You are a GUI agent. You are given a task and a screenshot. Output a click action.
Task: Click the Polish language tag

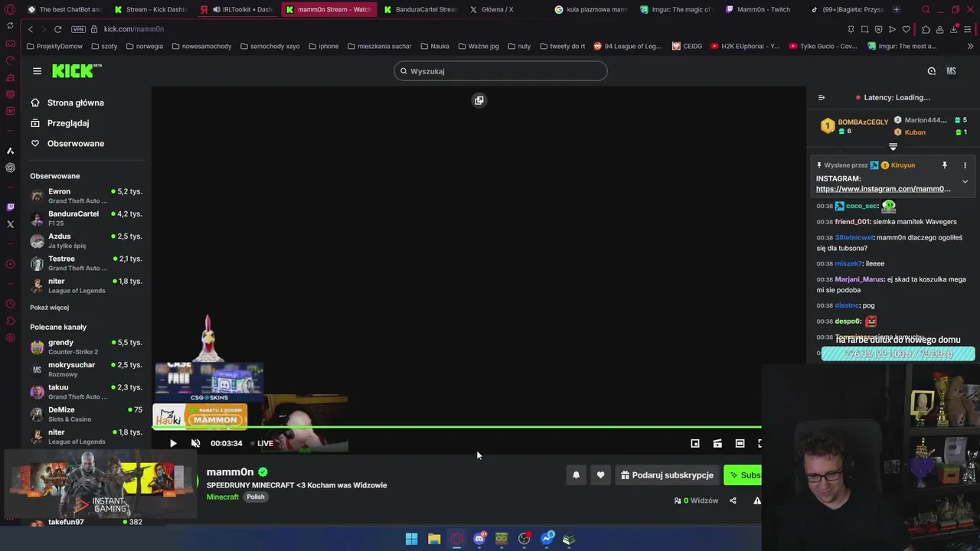(256, 497)
